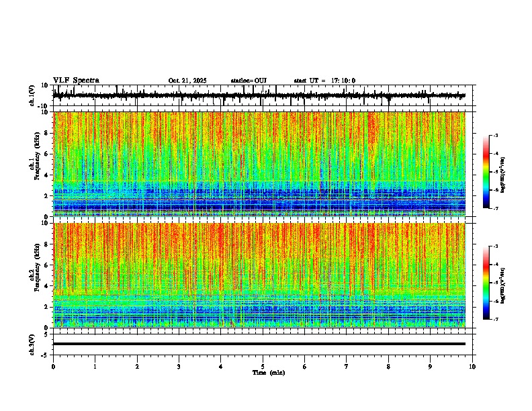532x411 pixels.
Task: Click the 2 kHz tick on ch.2 frequency axis
Action: point(47,307)
